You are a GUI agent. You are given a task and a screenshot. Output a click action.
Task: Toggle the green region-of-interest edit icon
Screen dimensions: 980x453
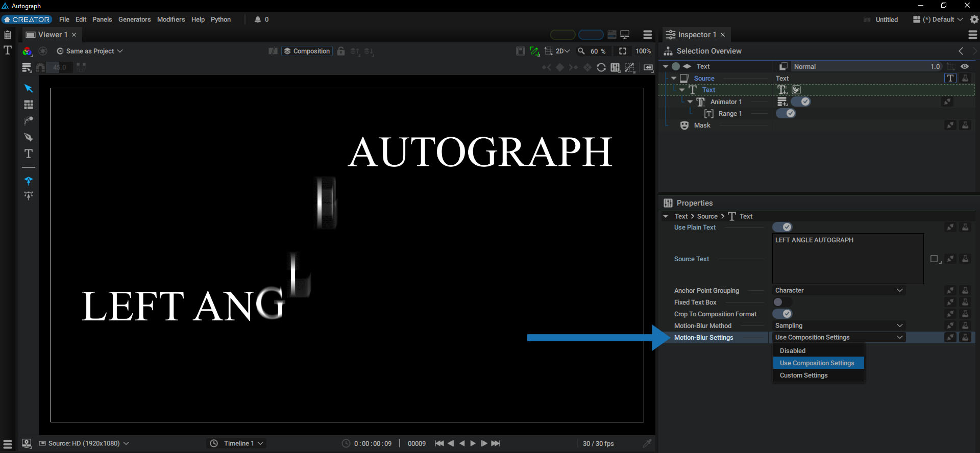[x=534, y=51]
